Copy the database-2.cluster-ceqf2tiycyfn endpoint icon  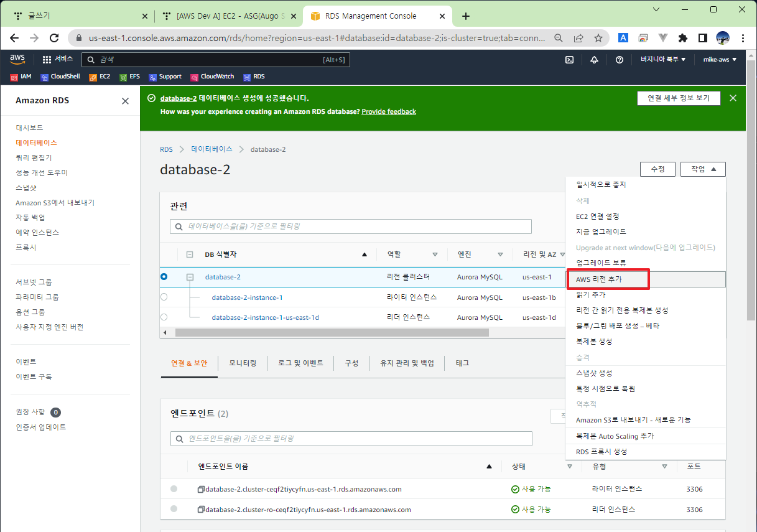201,489
